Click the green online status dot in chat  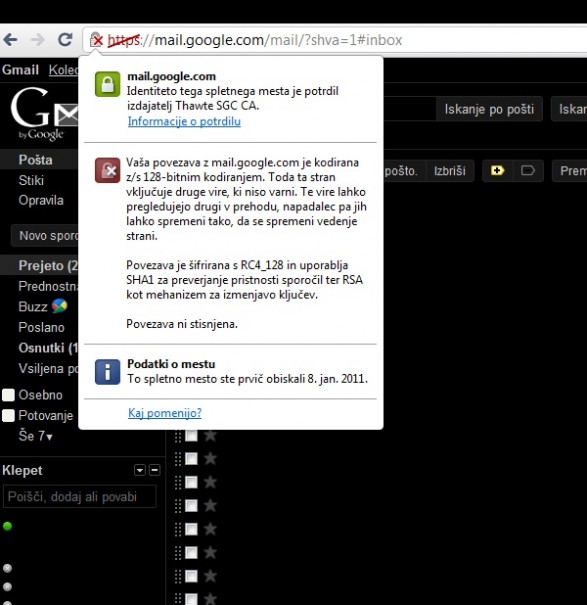pyautogui.click(x=7, y=526)
